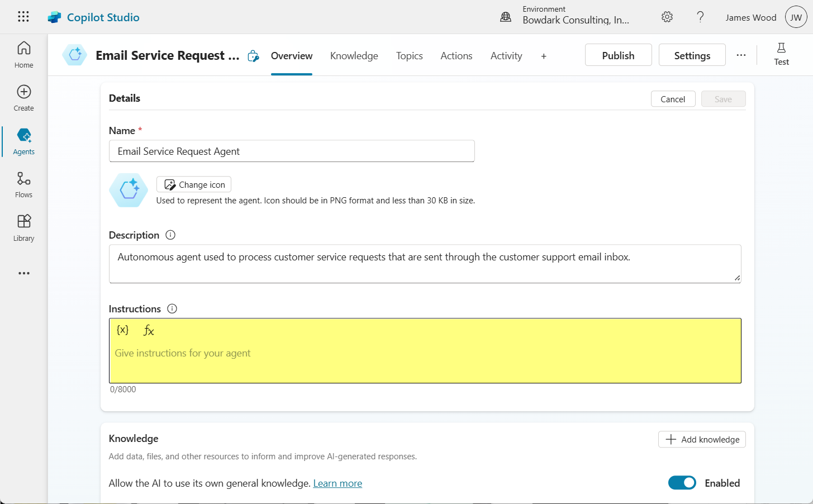Open Create in the sidebar
This screenshot has width=813, height=504.
pyautogui.click(x=24, y=98)
